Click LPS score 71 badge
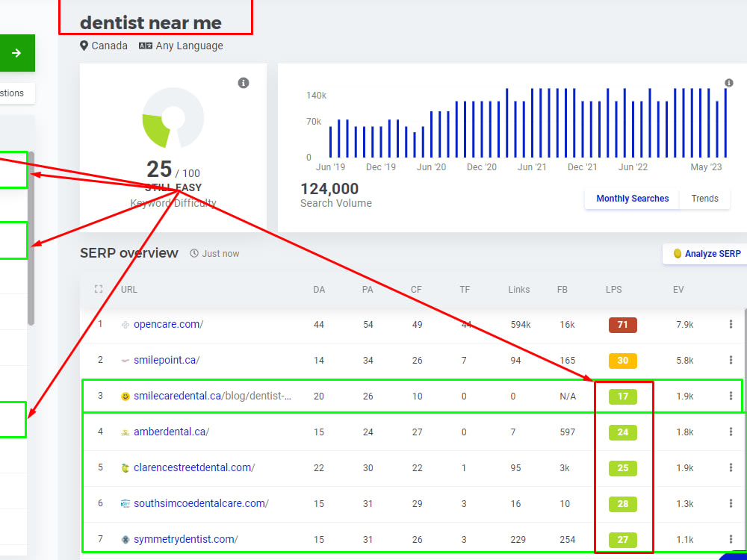 pos(623,325)
